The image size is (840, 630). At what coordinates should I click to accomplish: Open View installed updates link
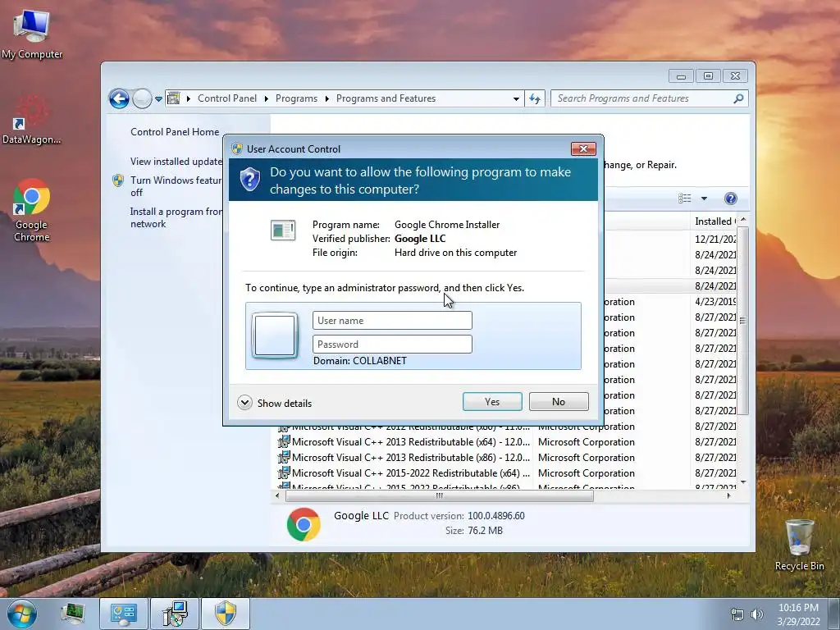[176, 162]
